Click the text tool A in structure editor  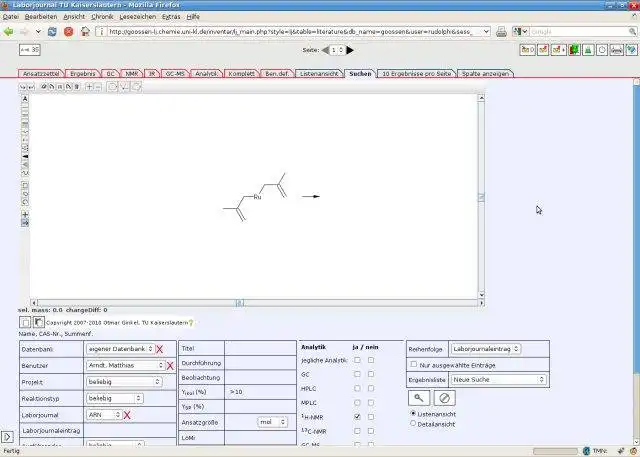coord(25,99)
